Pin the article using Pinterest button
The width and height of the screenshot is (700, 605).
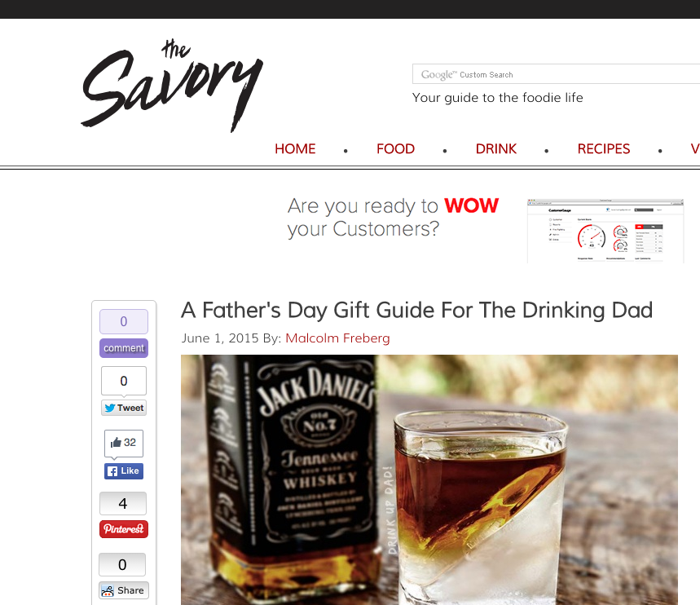[x=124, y=529]
